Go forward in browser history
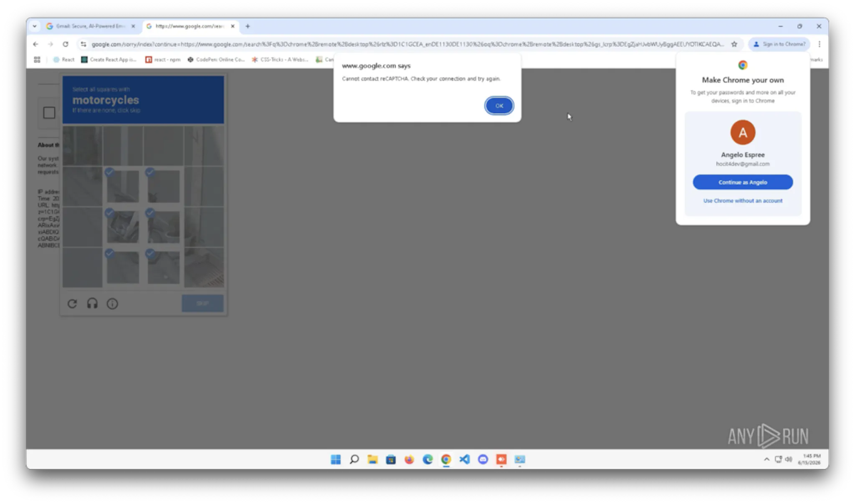 click(50, 44)
